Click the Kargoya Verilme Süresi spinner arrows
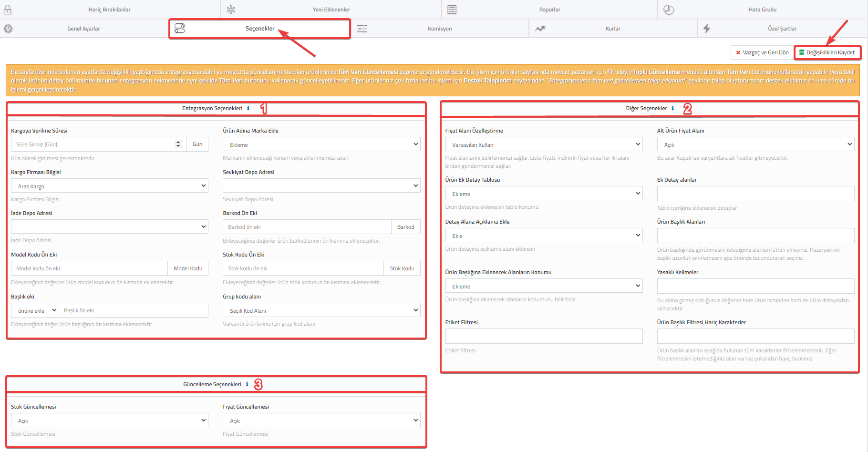 pyautogui.click(x=178, y=144)
